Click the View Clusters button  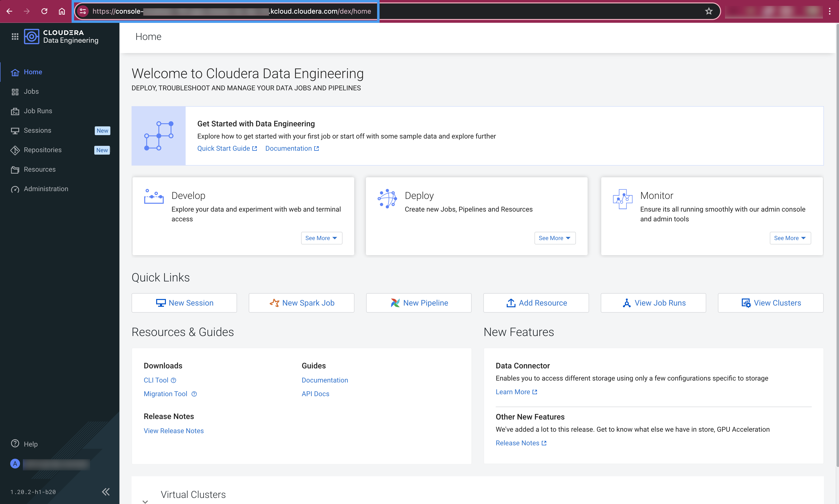(770, 303)
